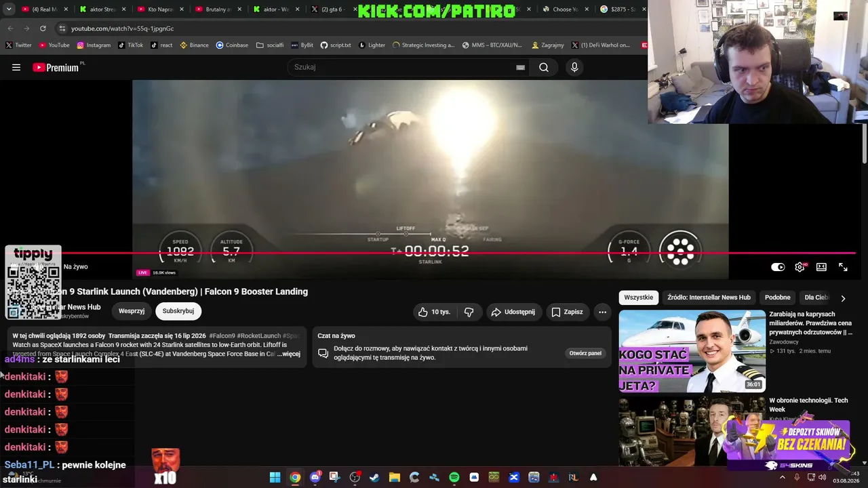Viewport: 868px width, 488px height.
Task: Open video settings gear
Action: pyautogui.click(x=800, y=267)
